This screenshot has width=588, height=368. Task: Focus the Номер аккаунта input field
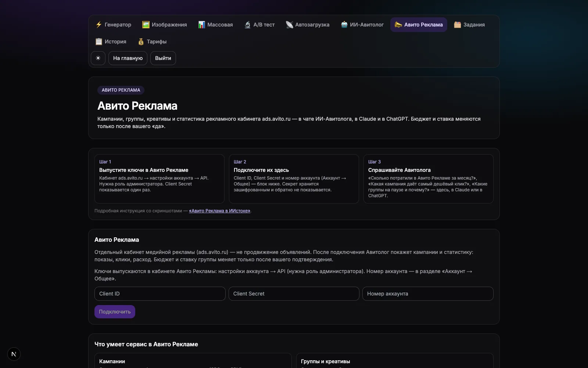(x=428, y=294)
